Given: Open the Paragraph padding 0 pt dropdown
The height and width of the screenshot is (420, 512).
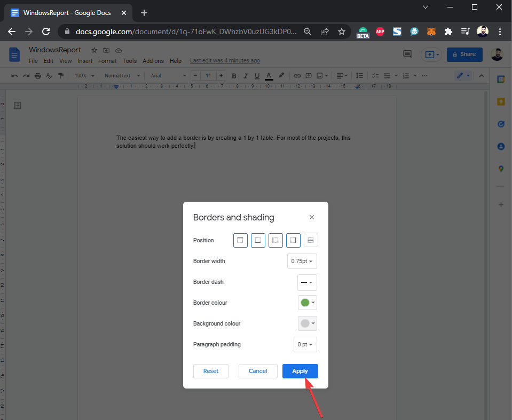Looking at the screenshot, I should point(305,344).
